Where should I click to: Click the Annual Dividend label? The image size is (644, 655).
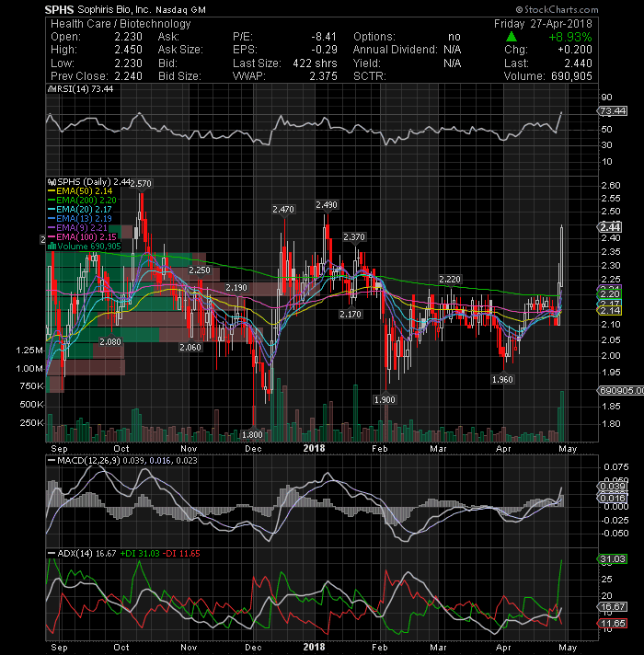tap(395, 50)
